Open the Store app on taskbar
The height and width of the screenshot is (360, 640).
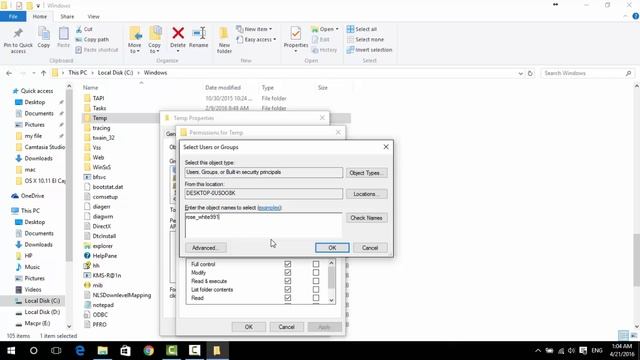(125, 351)
